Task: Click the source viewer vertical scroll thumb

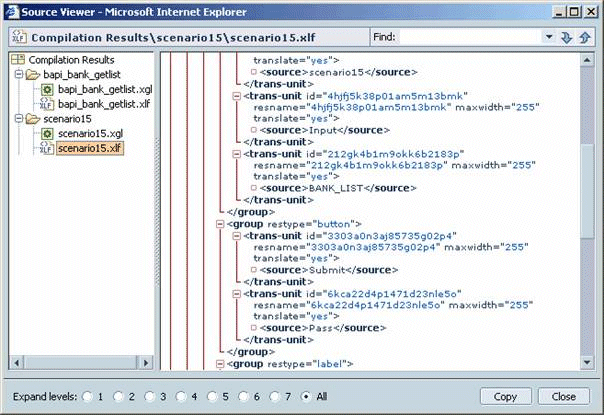Action: coord(587,192)
